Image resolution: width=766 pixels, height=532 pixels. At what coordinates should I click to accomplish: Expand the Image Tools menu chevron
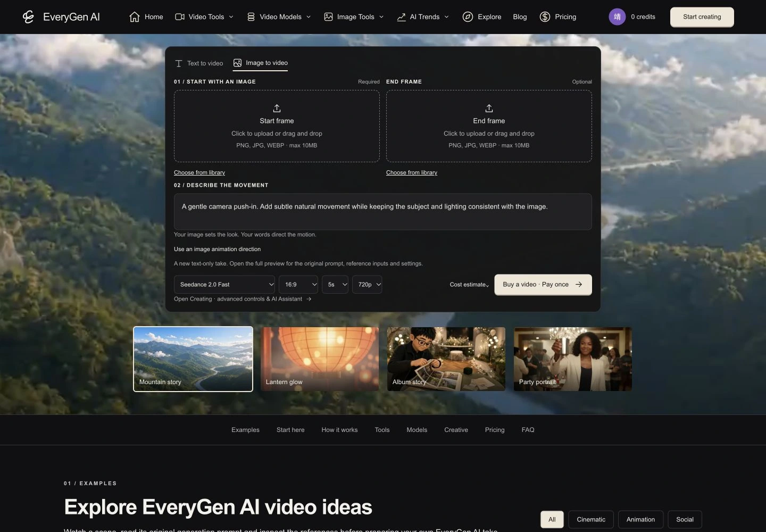coord(381,17)
